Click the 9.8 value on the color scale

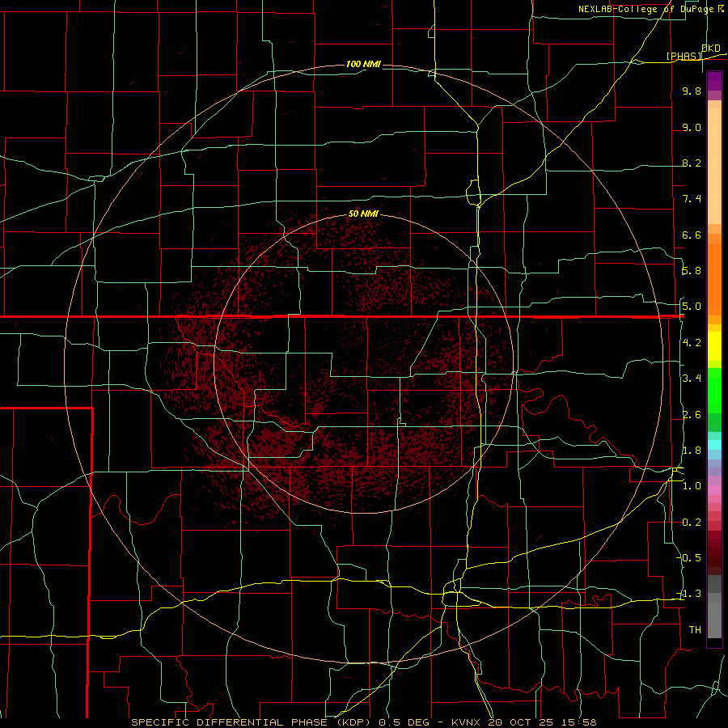pyautogui.click(x=692, y=91)
